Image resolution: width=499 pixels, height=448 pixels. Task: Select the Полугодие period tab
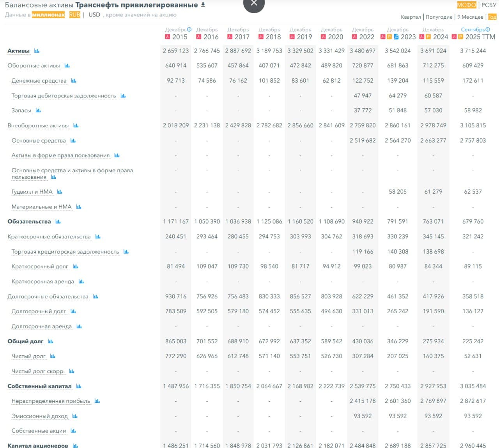[x=439, y=17]
